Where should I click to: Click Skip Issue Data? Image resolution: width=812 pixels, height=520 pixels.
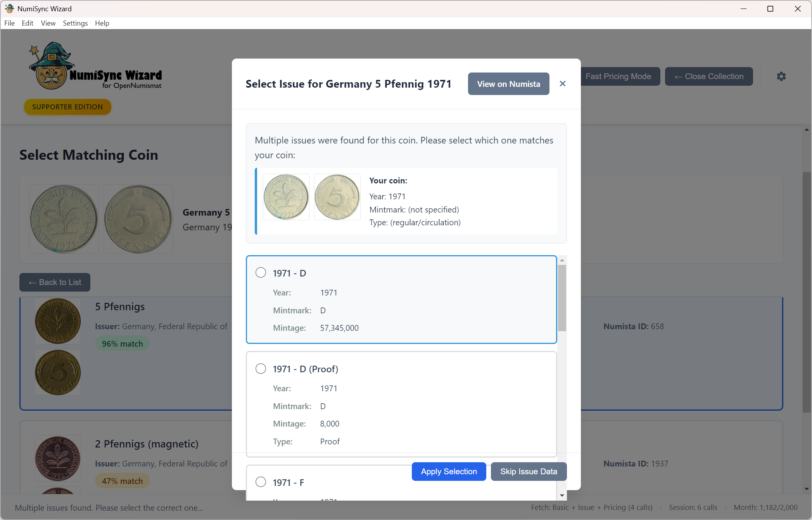click(529, 472)
